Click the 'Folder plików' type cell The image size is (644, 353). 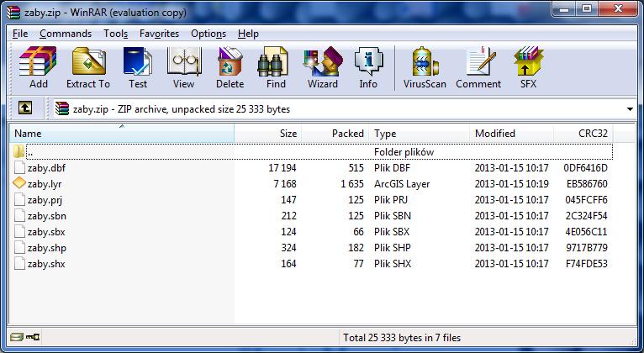click(x=404, y=152)
